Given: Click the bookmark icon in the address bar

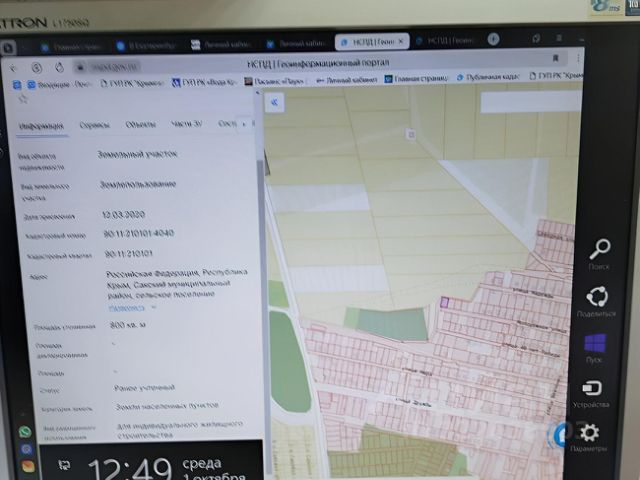Looking at the screenshot, I should coord(556,58).
